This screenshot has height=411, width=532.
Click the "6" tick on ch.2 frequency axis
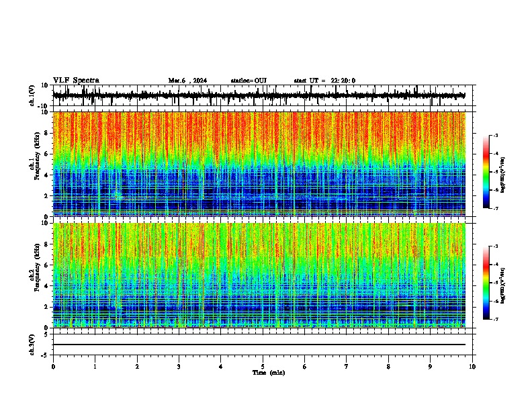[46, 265]
